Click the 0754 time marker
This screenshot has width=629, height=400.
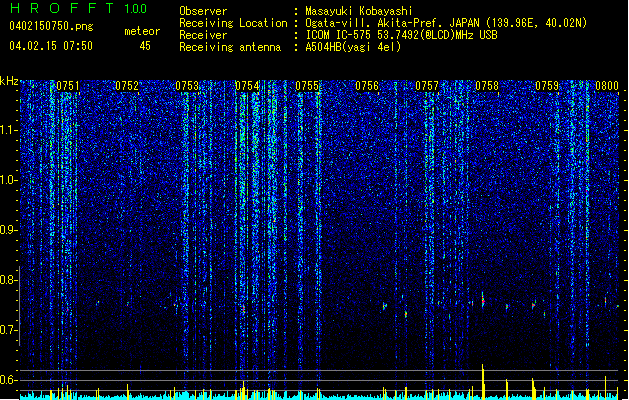(247, 86)
